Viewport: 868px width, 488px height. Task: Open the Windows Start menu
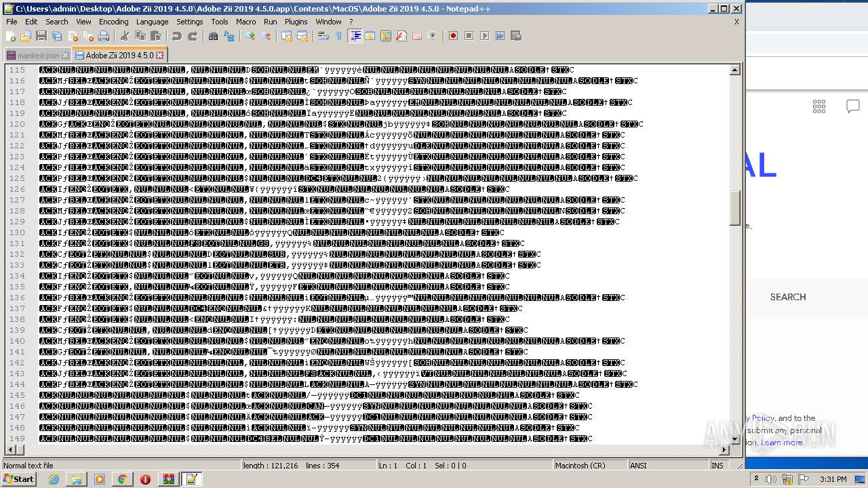coord(18,479)
